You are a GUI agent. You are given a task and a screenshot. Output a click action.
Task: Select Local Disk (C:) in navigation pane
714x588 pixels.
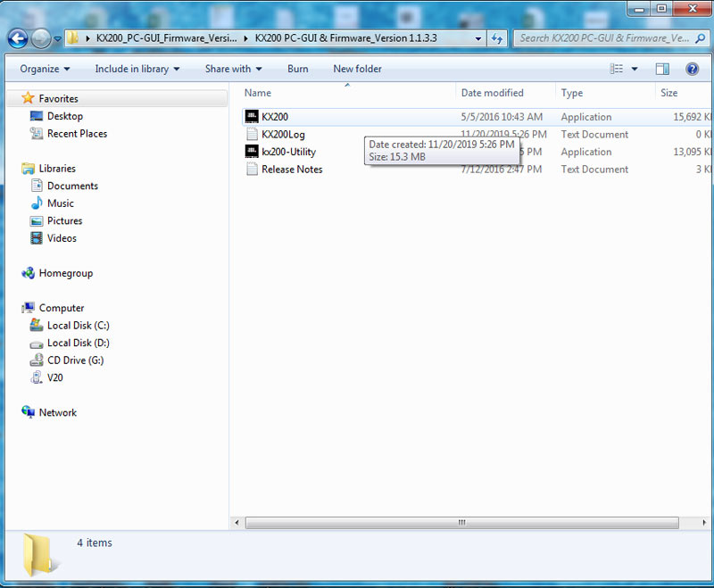[x=78, y=326]
